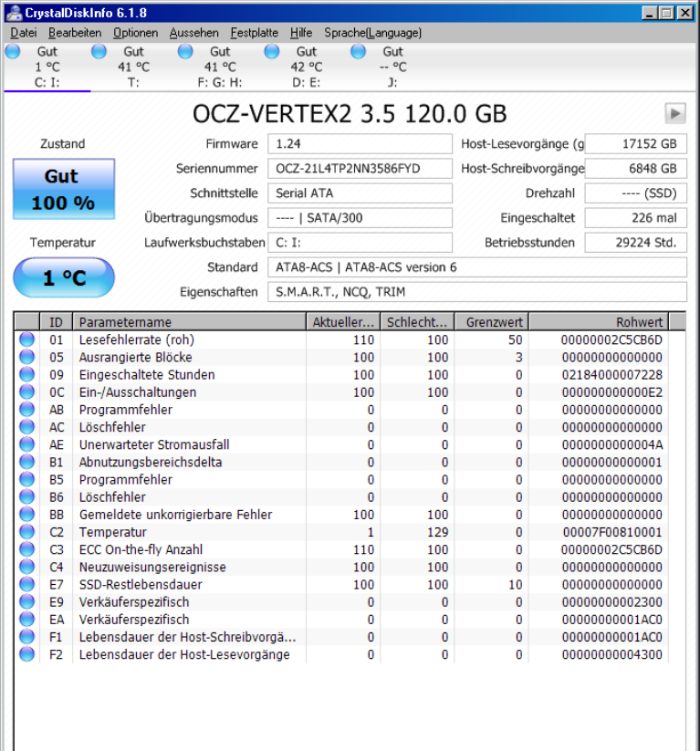Select disk tab T:
Viewport: 700px width, 751px height.
pyautogui.click(x=133, y=67)
